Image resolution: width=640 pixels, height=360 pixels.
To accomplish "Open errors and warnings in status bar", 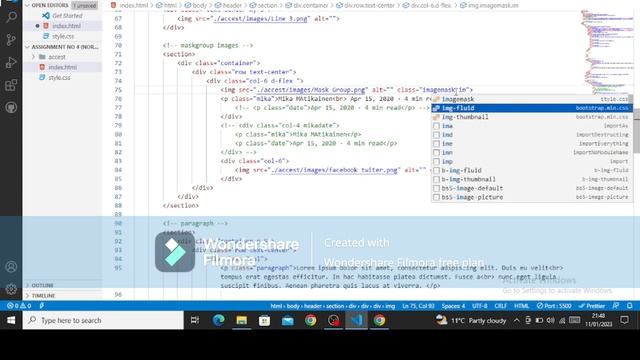I will 19,306.
